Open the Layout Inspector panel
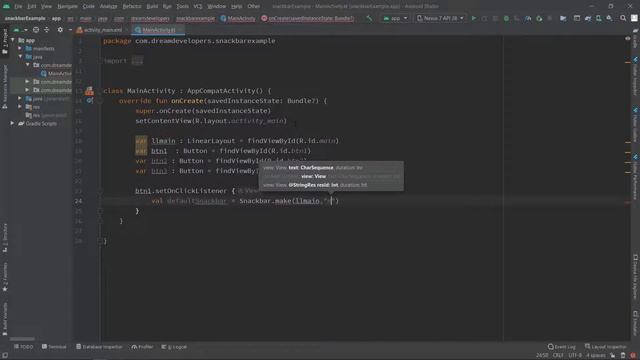This screenshot has width=640, height=360. tap(606, 347)
